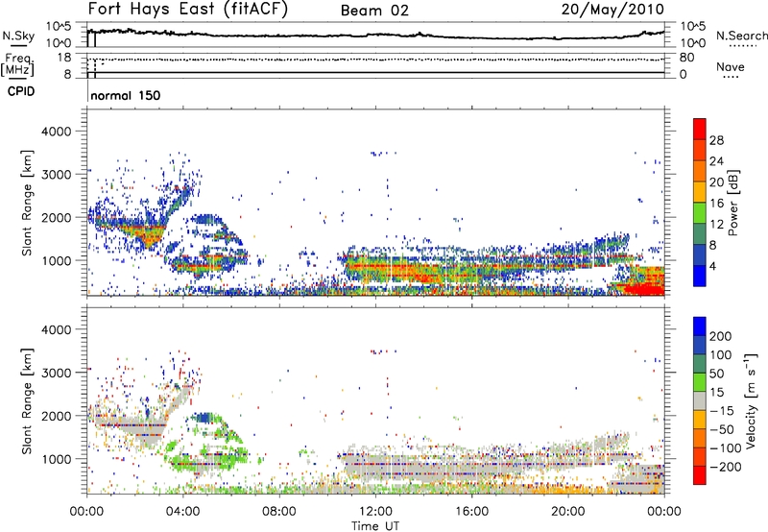This screenshot has width=768, height=532.
Task: Click the 200 tick on Velocity colorbar
Action: click(721, 336)
